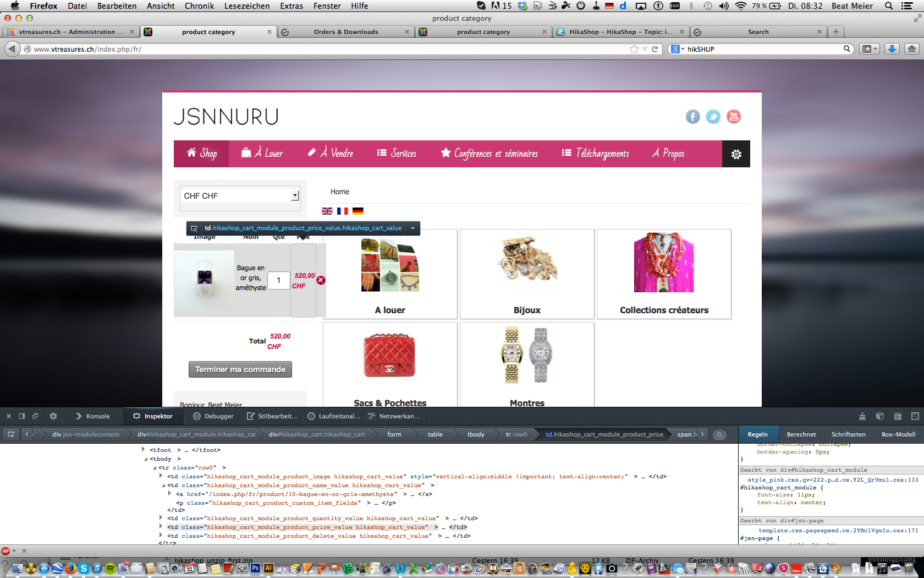Switch to the Orders & Downloads tab
The width and height of the screenshot is (924, 578).
coord(345,32)
